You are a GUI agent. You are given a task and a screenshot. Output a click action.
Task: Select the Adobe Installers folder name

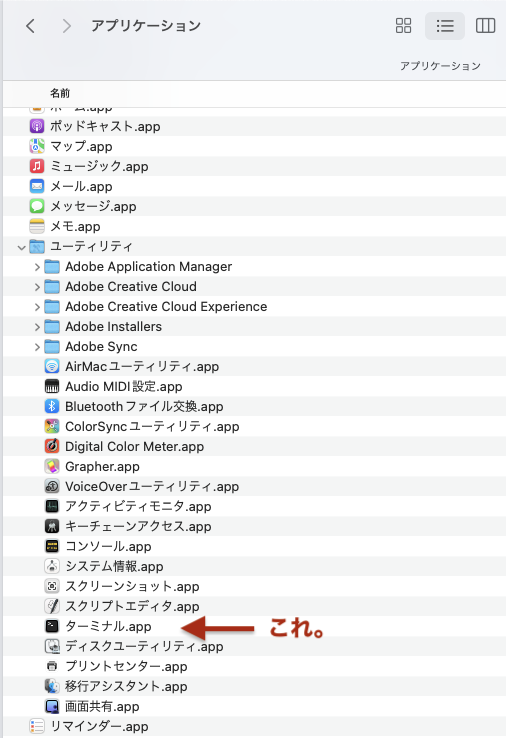pyautogui.click(x=113, y=326)
